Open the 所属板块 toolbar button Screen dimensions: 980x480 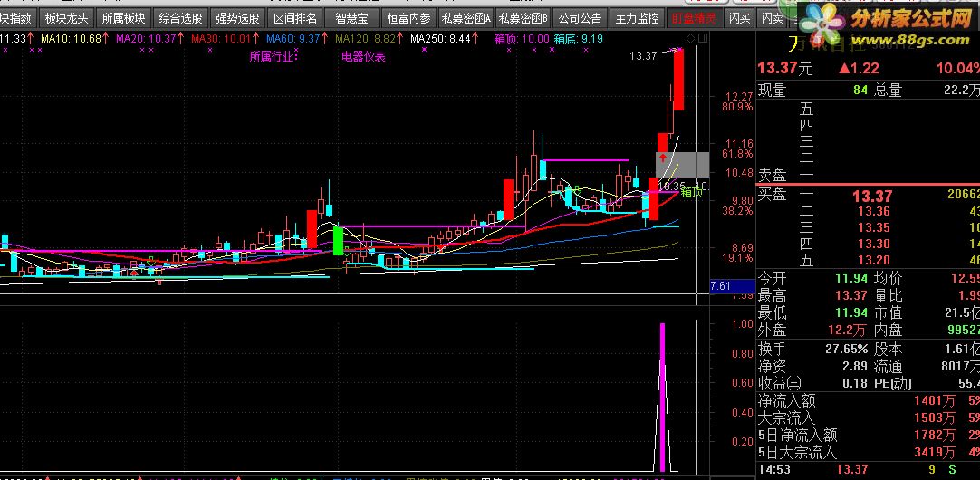pyautogui.click(x=123, y=18)
